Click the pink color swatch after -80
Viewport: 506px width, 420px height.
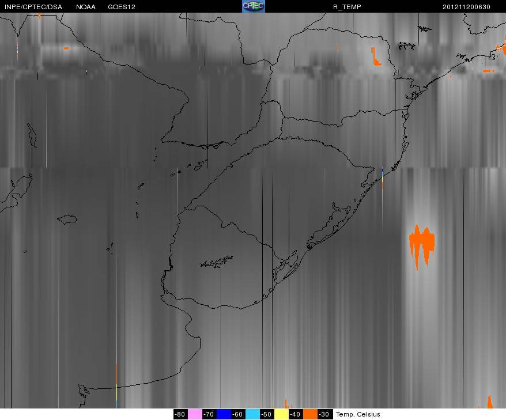(x=195, y=414)
